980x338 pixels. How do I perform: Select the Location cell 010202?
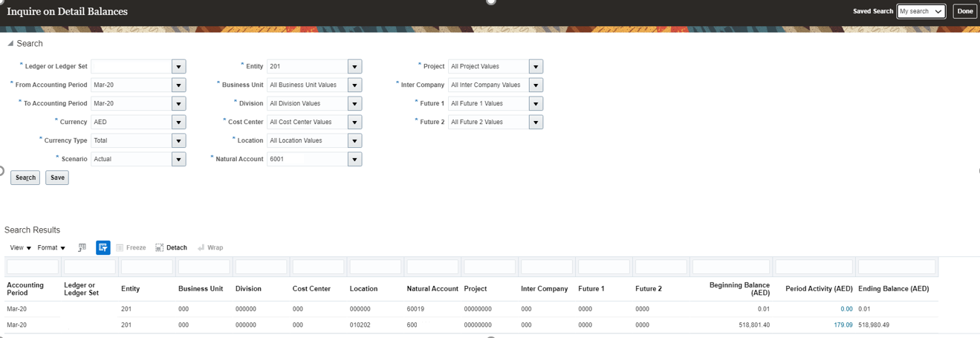(360, 325)
